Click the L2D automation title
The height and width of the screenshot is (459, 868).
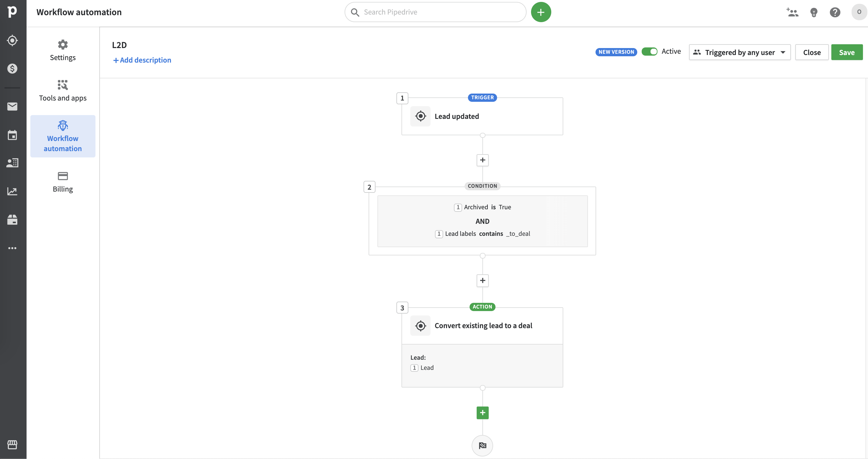click(x=119, y=45)
